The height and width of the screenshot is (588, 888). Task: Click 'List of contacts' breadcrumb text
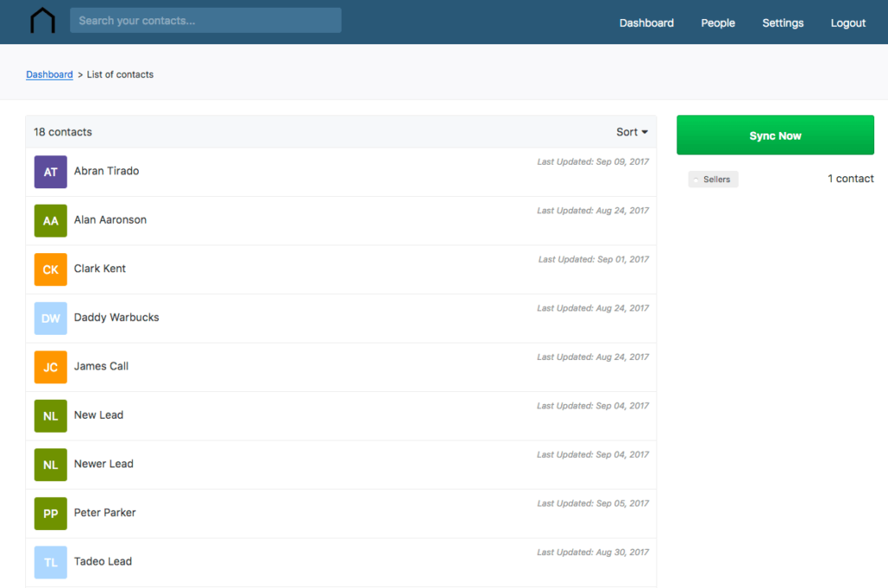click(x=120, y=75)
